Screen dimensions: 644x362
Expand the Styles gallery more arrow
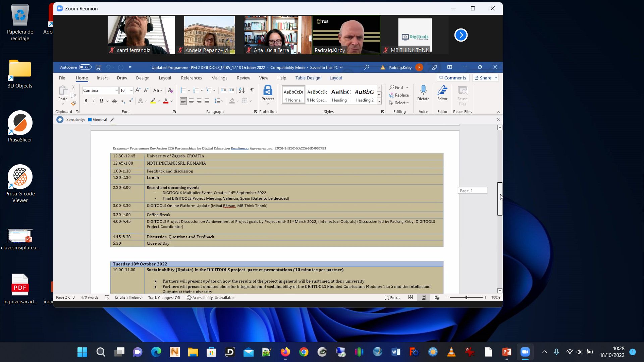pyautogui.click(x=379, y=101)
